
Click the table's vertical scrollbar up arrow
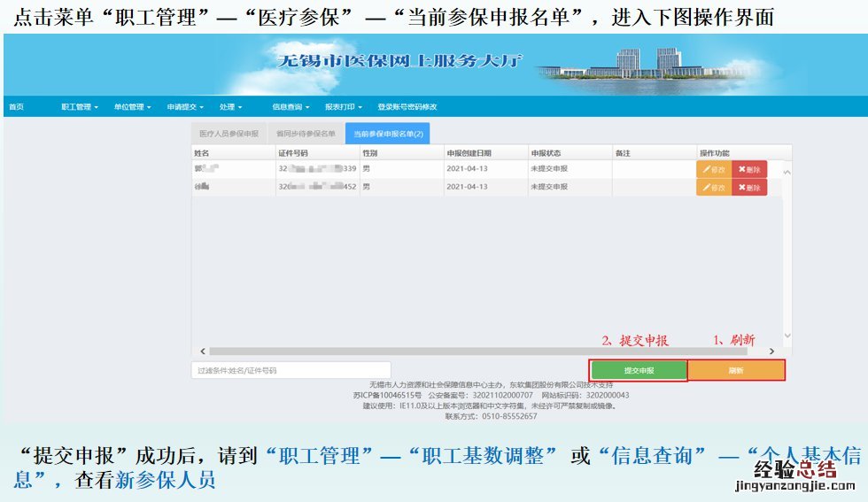click(x=787, y=173)
